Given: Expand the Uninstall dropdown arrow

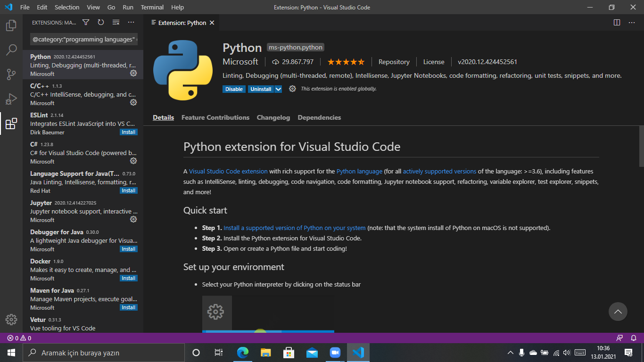Looking at the screenshot, I should coord(278,89).
